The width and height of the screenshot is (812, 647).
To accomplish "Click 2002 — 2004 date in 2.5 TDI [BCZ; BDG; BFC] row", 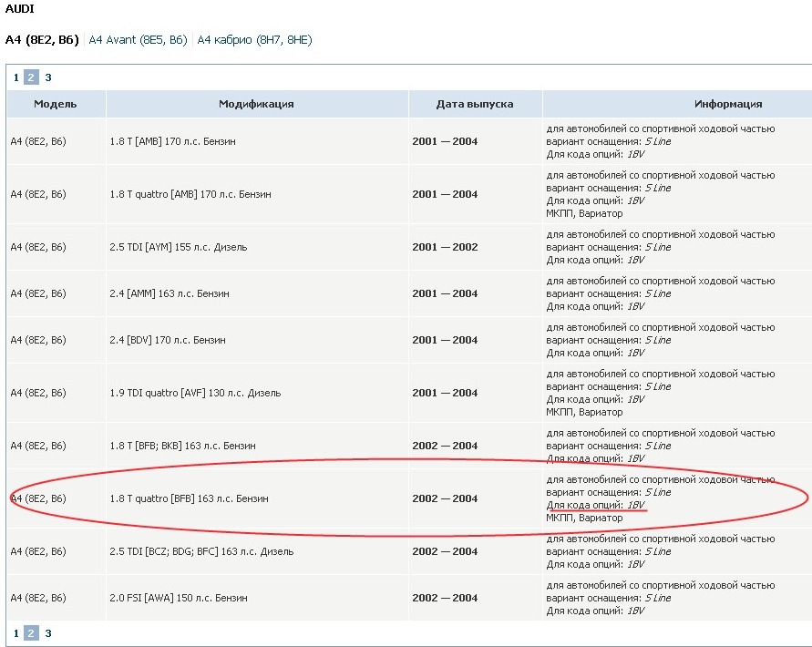I will (x=445, y=551).
